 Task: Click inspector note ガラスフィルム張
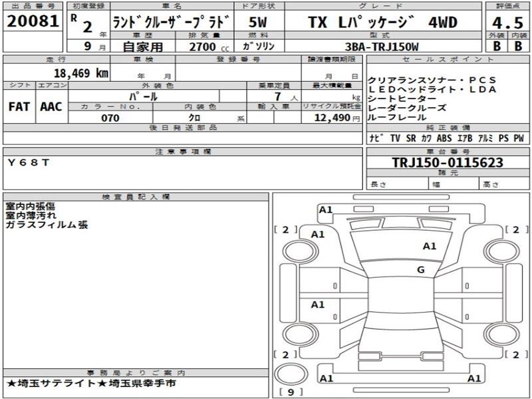47,225
